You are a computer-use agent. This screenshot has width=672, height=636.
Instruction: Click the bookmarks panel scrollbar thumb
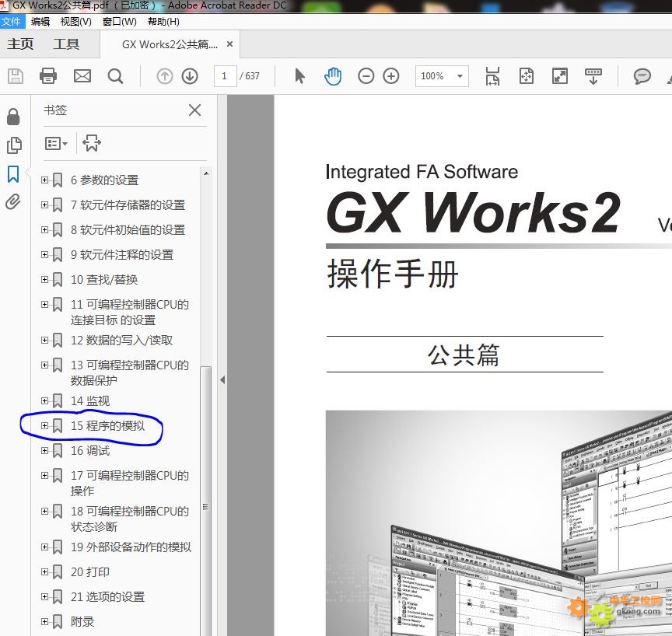tap(205, 501)
